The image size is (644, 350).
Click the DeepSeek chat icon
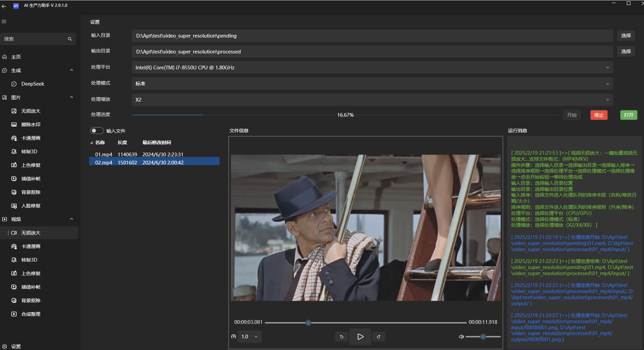point(14,84)
